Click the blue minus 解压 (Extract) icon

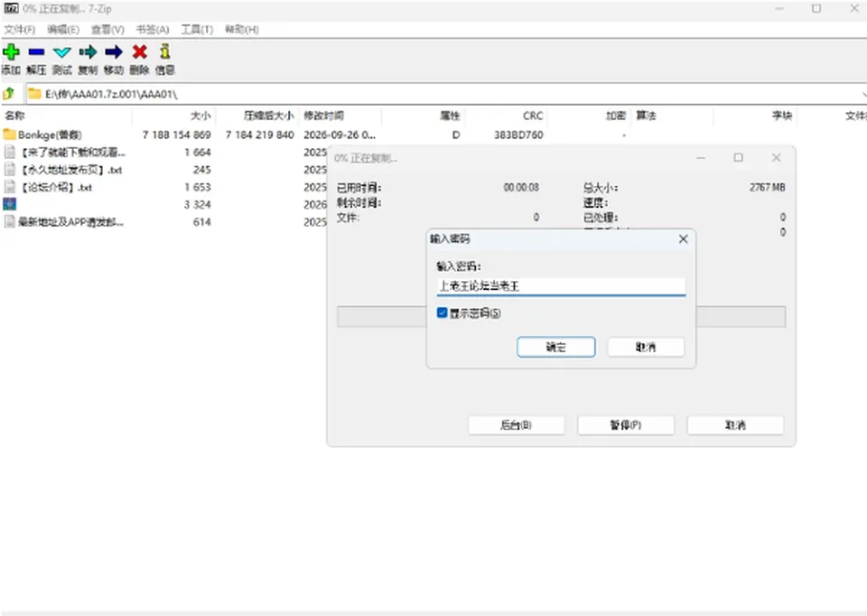[36, 52]
